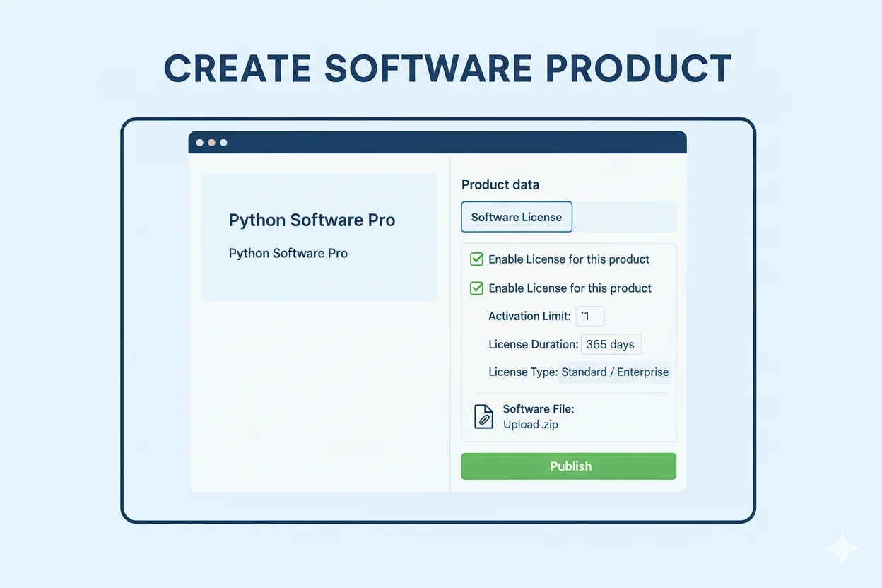
Task: Click the CREATE SOFTWARE PRODUCT heading
Action: pos(447,69)
